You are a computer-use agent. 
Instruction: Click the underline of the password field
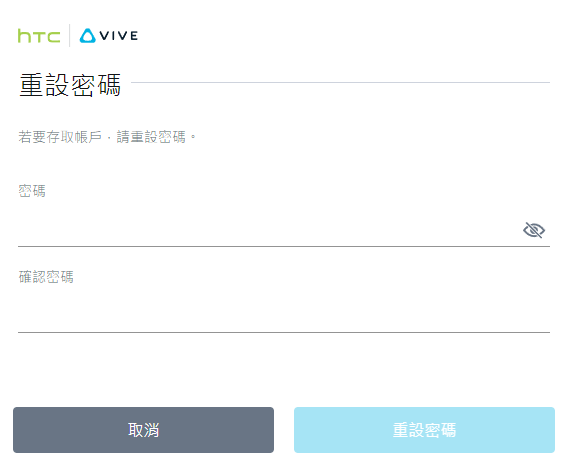point(284,246)
